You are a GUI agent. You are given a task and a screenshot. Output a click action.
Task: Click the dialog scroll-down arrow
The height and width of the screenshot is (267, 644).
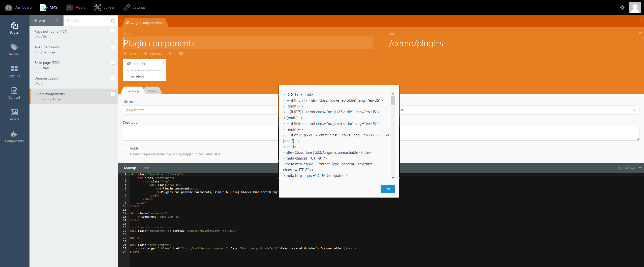393,177
